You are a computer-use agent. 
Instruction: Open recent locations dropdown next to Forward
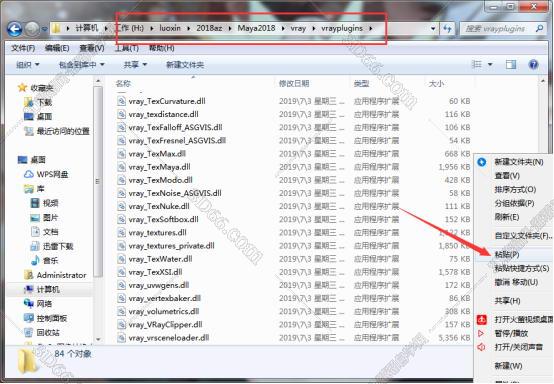coord(44,29)
